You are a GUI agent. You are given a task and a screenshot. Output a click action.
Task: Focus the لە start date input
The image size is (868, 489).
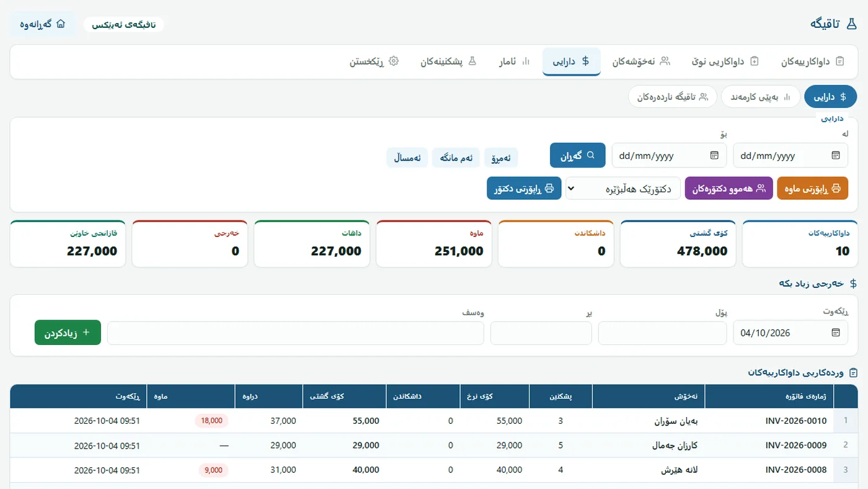tap(790, 155)
